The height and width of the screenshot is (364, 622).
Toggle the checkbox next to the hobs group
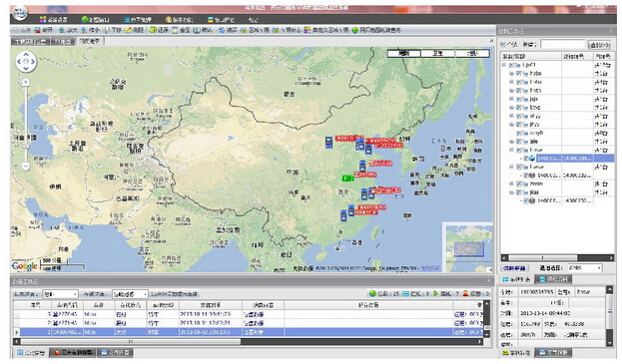coord(518,74)
